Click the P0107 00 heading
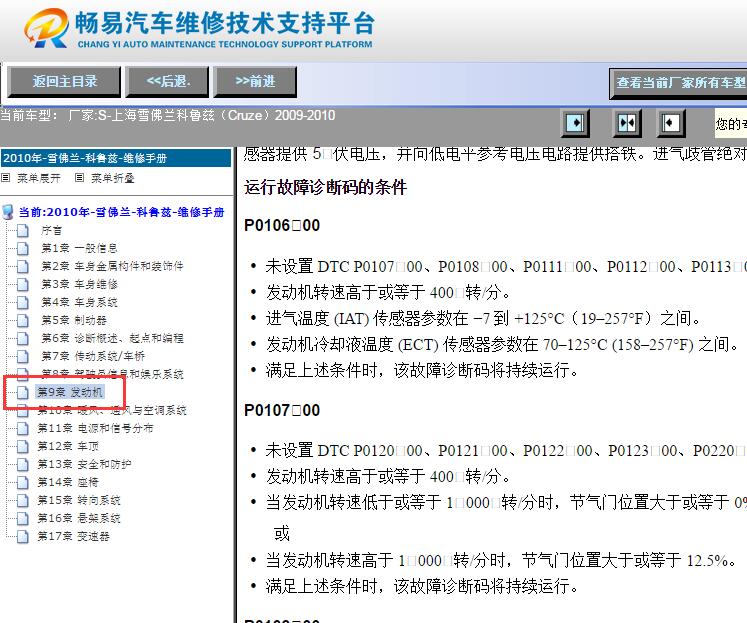This screenshot has height=623, width=747. click(282, 410)
